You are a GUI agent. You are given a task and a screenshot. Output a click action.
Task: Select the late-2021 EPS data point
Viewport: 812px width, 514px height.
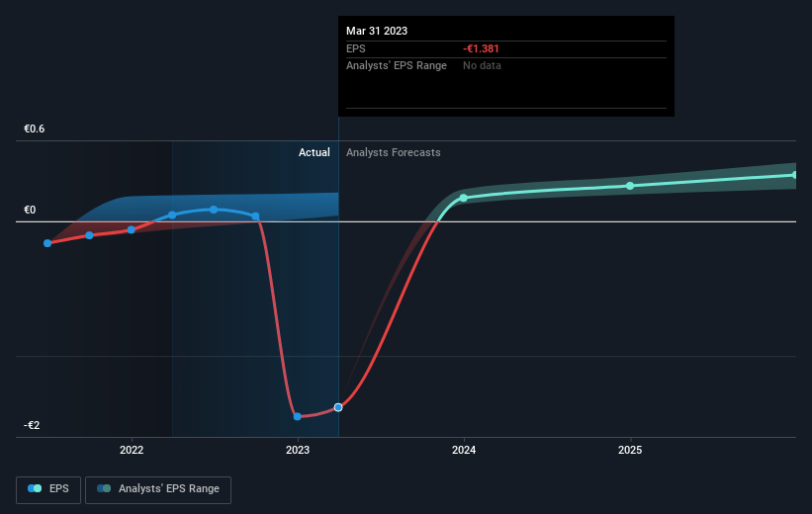point(89,235)
